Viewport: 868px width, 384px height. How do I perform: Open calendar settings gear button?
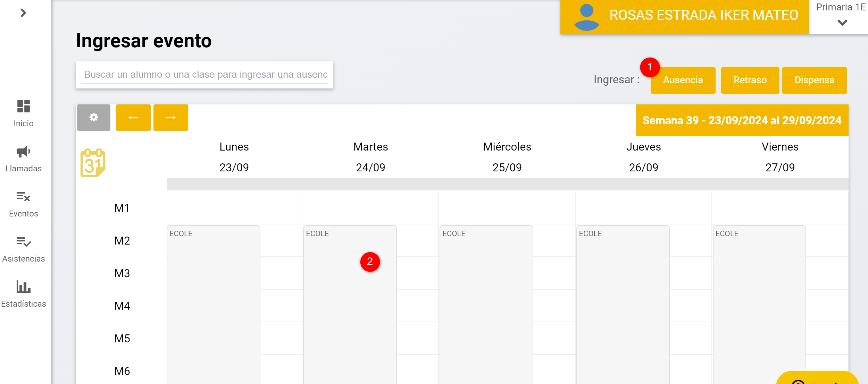pyautogui.click(x=93, y=118)
